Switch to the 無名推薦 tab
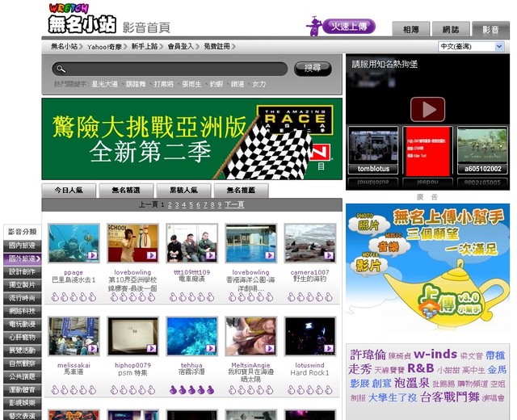 241,191
